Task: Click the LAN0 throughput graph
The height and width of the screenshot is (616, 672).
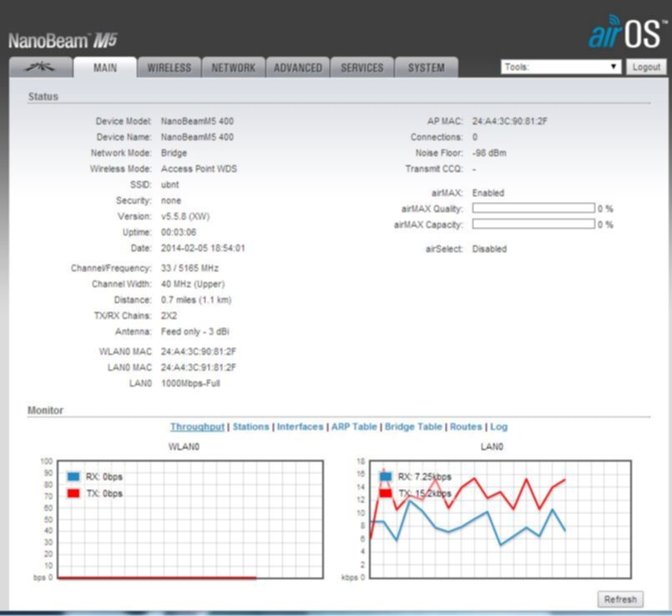Action: pyautogui.click(x=500, y=519)
